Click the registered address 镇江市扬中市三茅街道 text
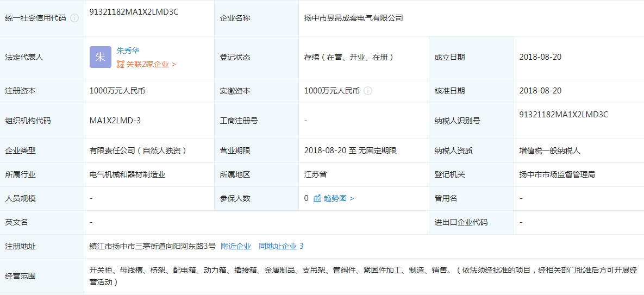644x295 pixels. coord(153,246)
